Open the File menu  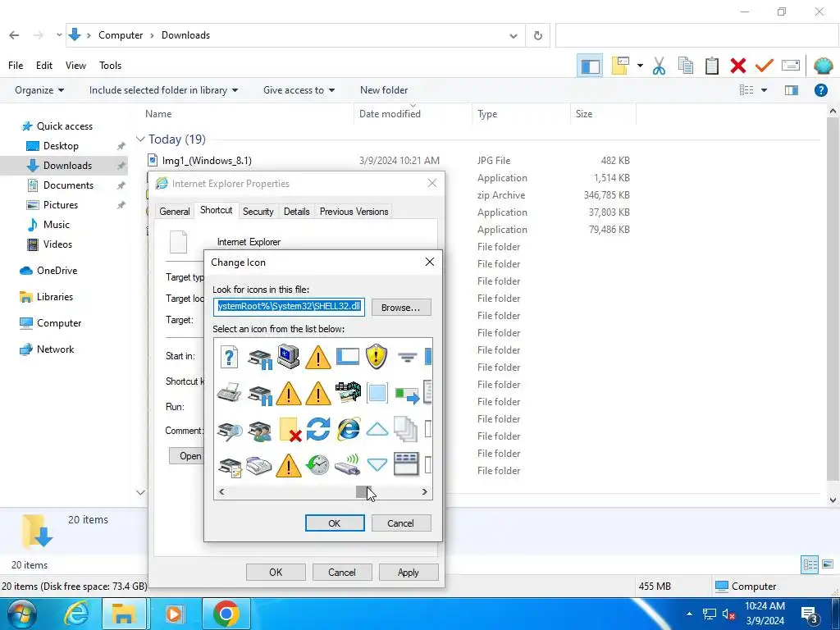pos(16,66)
